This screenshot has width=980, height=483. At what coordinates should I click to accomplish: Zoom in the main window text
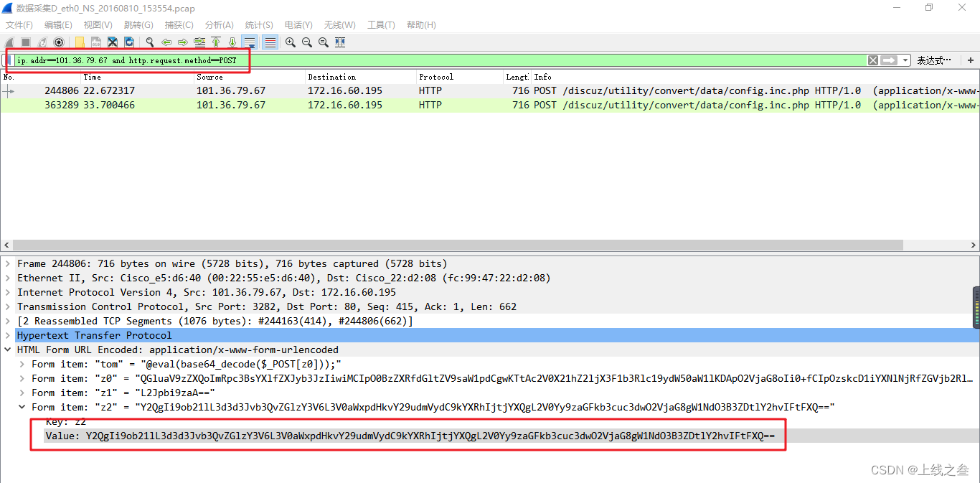291,42
